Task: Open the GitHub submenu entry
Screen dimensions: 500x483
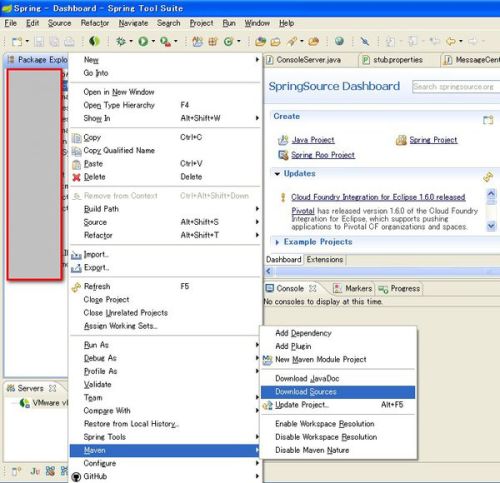Action: (x=165, y=476)
